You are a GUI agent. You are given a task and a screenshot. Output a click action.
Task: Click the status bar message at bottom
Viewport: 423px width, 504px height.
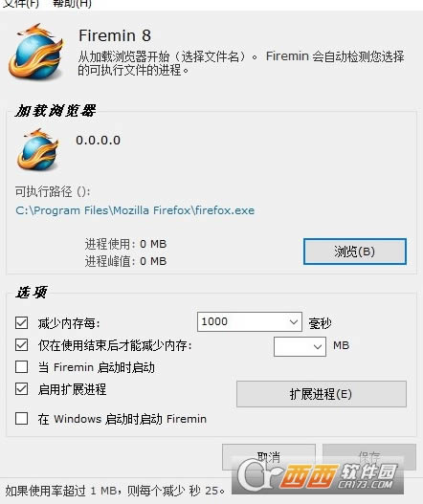[115, 491]
